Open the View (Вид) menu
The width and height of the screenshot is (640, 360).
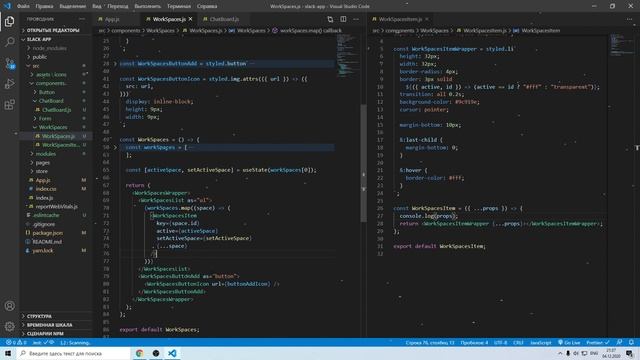[x=97, y=6]
